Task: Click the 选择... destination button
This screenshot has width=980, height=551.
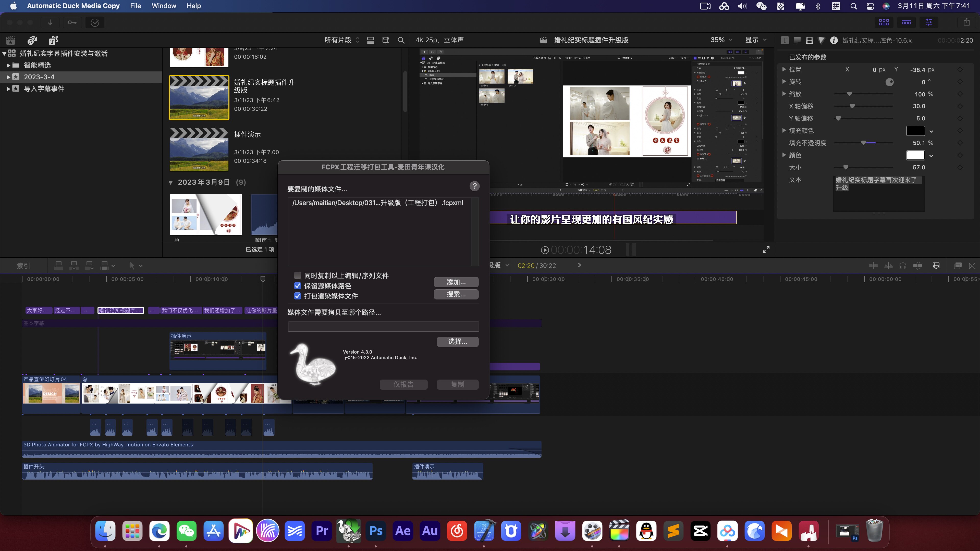Action: pos(458,342)
